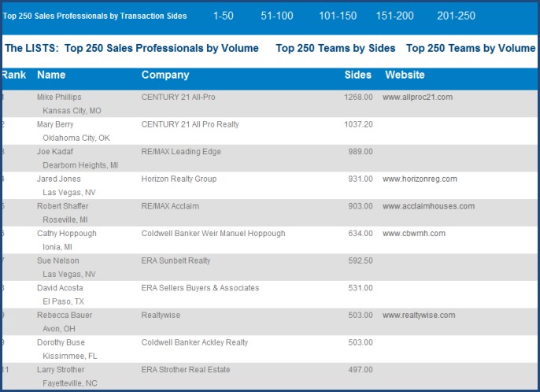Click the Horizon Realty Group company cell
The height and width of the screenshot is (392, 540).
coord(179,179)
